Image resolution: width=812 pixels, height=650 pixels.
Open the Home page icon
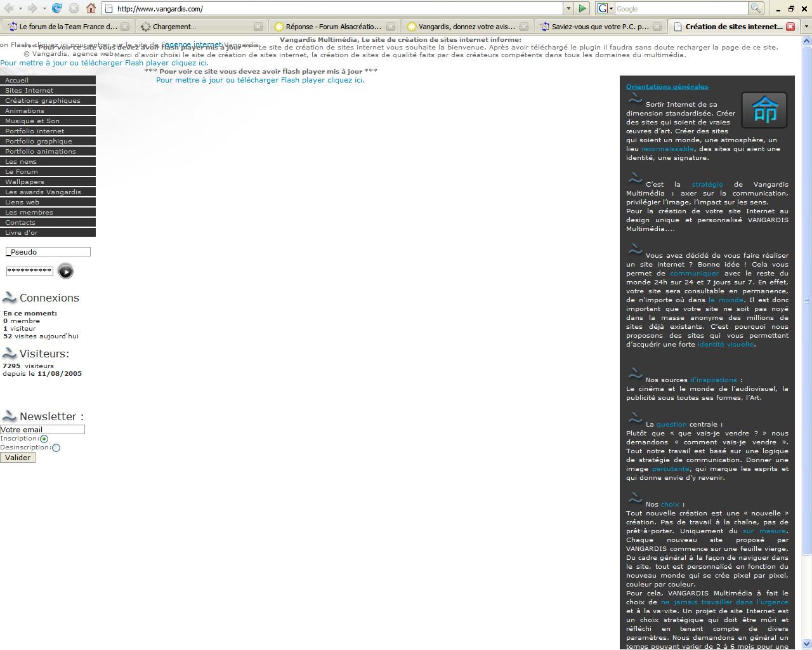tap(91, 8)
